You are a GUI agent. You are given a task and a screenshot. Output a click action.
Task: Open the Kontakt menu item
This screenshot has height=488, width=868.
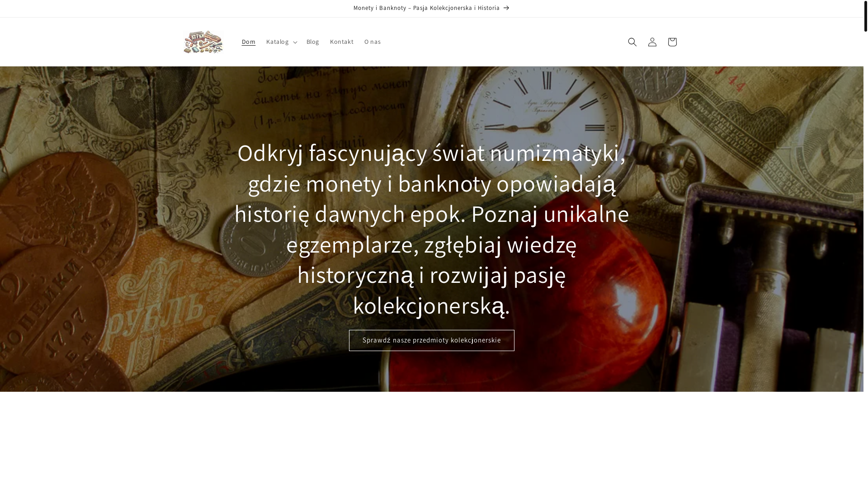(x=341, y=42)
